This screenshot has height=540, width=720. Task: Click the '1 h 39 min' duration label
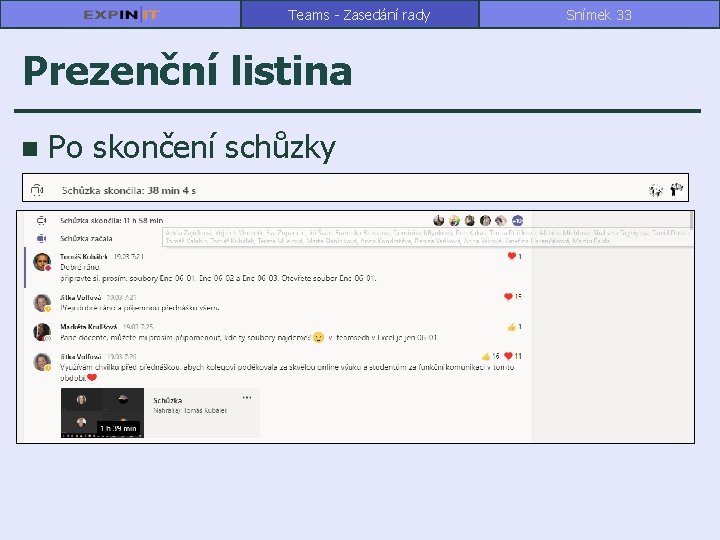(118, 428)
